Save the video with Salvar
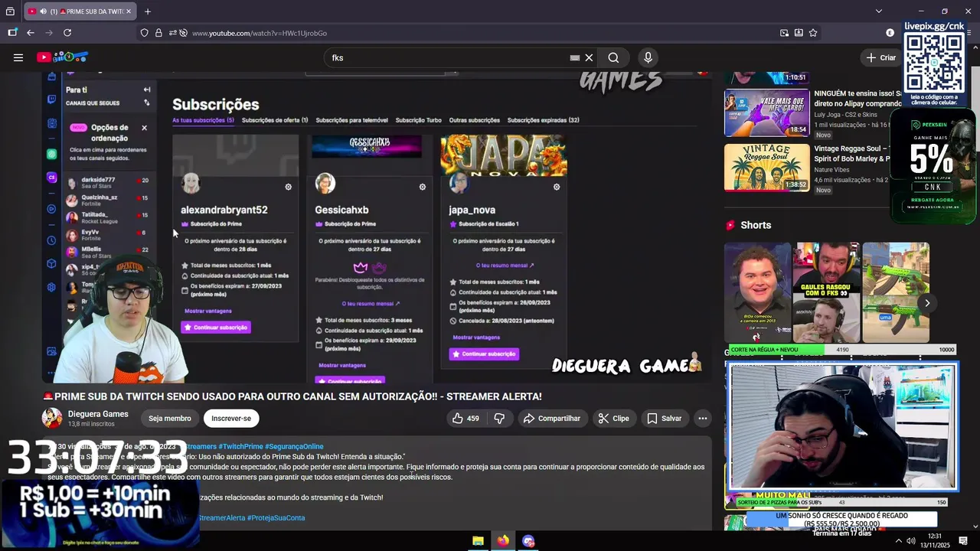Screen dimensions: 980x551 point(664,419)
